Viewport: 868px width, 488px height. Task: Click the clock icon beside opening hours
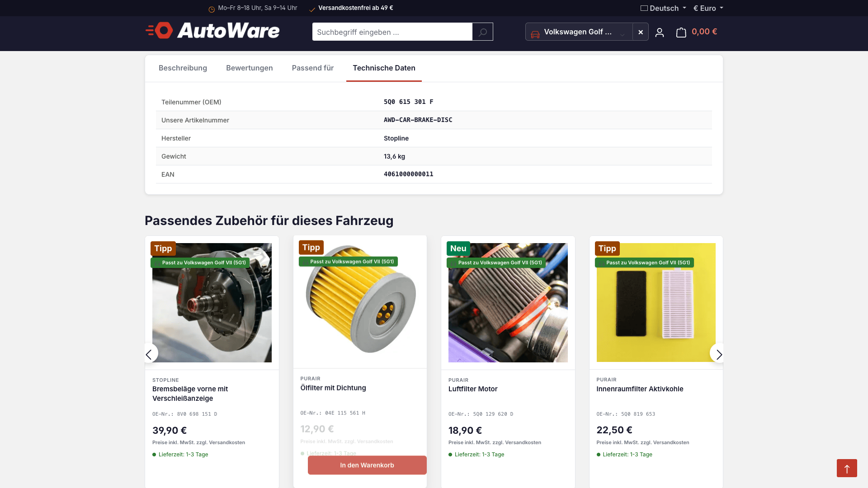tap(212, 9)
